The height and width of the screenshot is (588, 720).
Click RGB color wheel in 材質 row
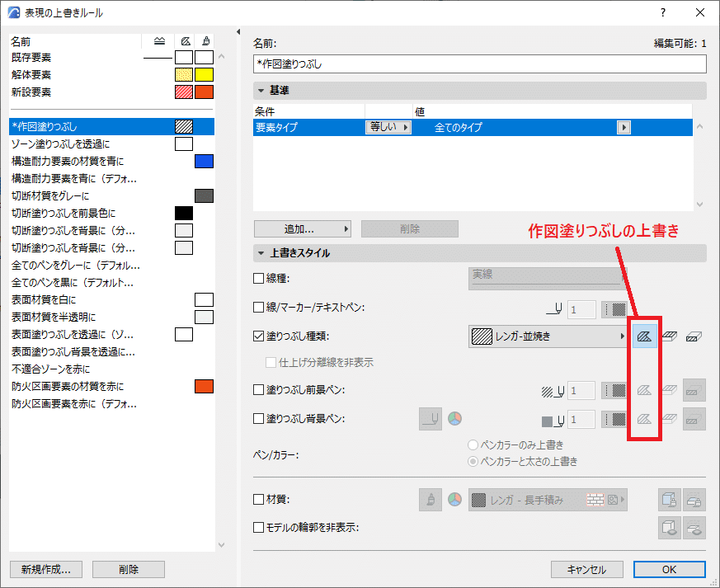[x=454, y=500]
